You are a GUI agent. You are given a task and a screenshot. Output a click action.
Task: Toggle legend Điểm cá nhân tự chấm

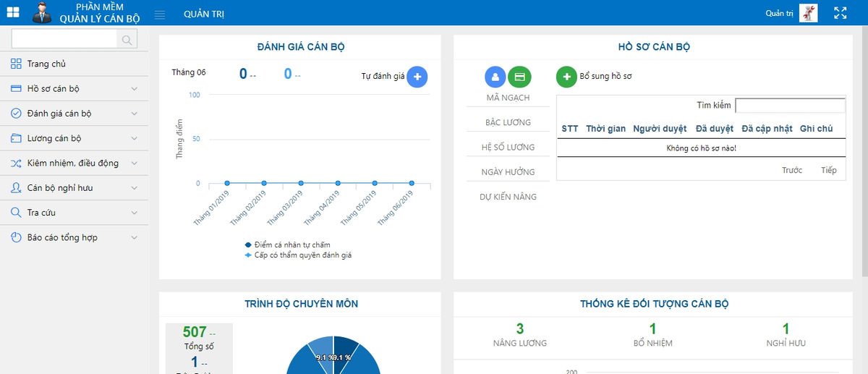[288, 245]
